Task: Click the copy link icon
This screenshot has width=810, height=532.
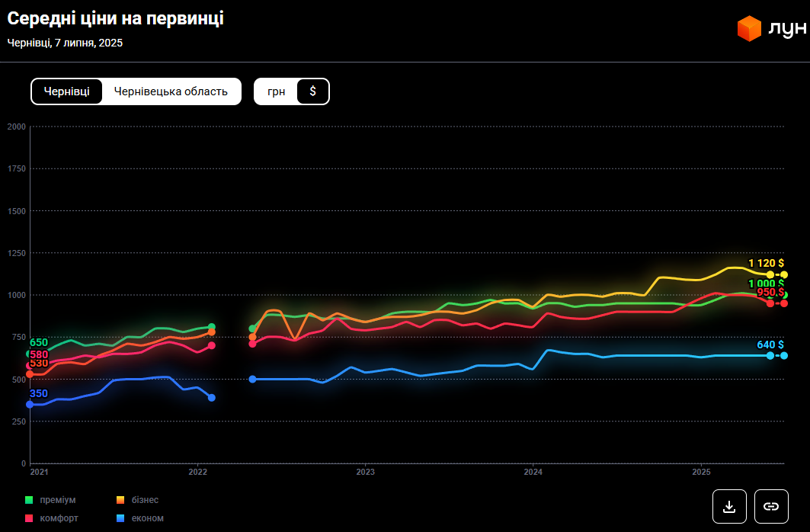Action: 771,506
